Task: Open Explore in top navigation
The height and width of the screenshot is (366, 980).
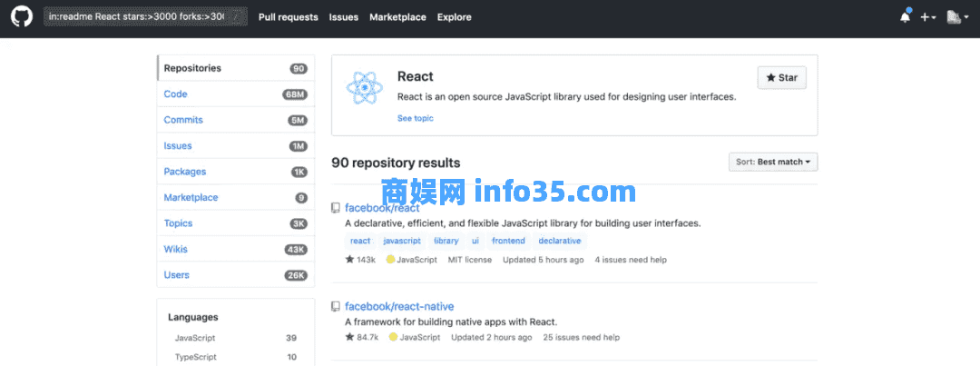Action: [x=455, y=17]
